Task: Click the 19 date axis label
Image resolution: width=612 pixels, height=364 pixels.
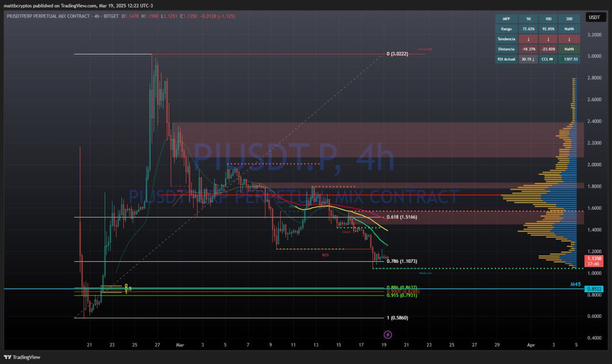Action: 384,345
